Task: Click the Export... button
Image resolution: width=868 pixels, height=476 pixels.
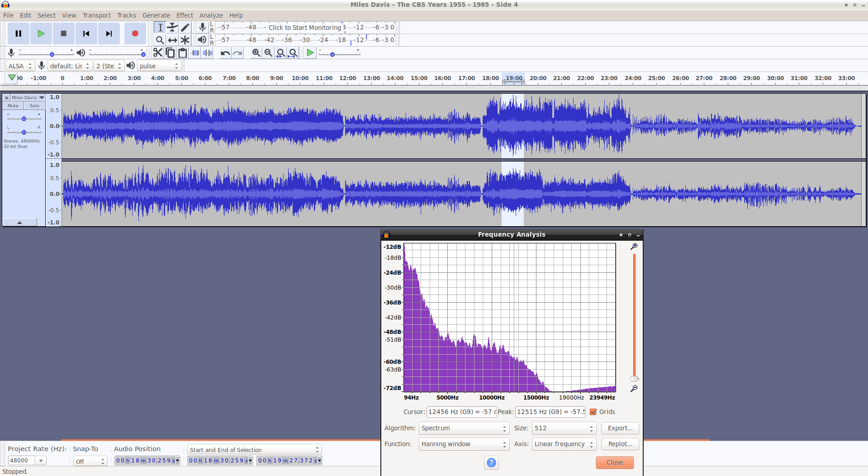Action: 620,428
